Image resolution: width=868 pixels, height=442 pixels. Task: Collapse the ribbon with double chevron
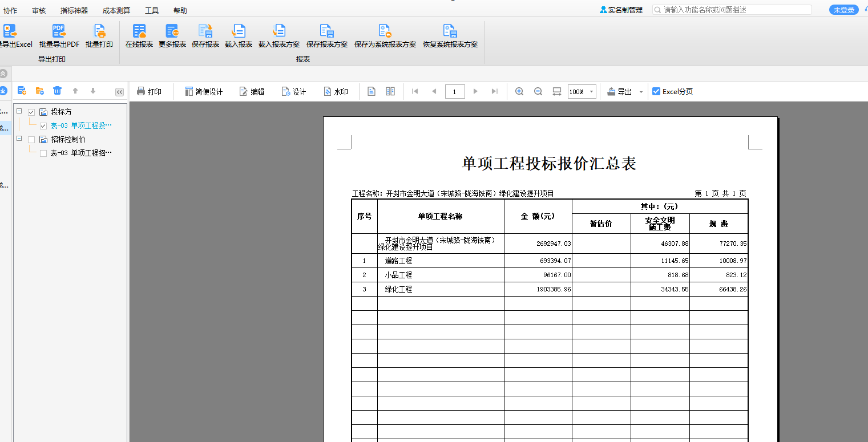[3, 74]
